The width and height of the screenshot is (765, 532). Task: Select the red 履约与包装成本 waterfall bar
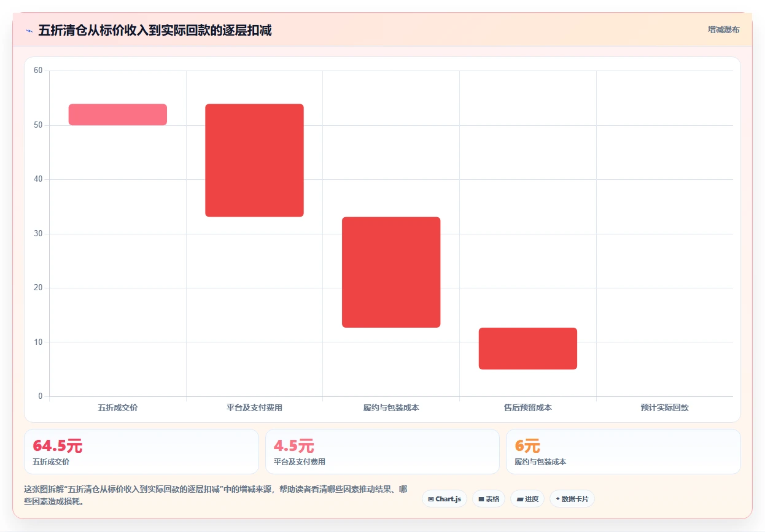coord(391,272)
